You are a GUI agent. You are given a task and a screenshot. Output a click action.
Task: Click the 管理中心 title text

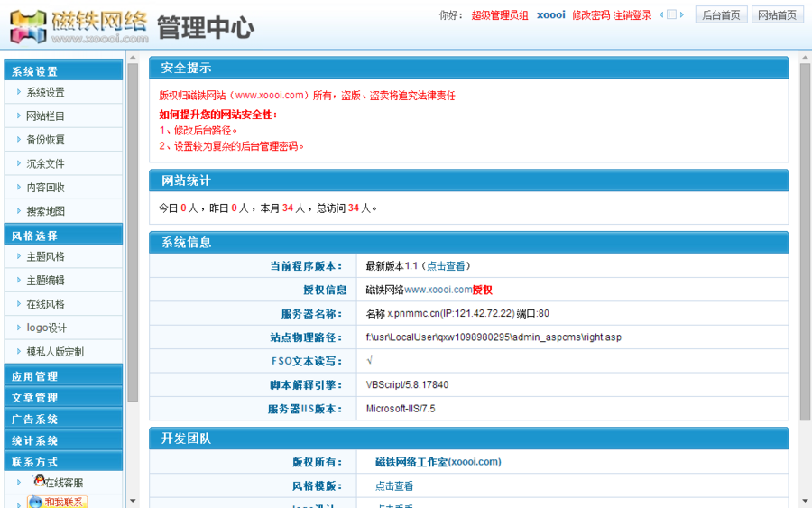coord(206,27)
